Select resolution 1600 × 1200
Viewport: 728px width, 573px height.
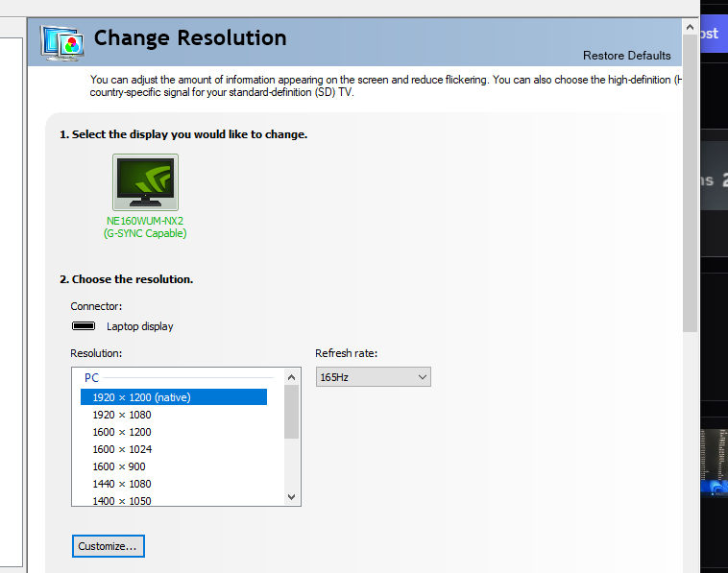point(122,432)
